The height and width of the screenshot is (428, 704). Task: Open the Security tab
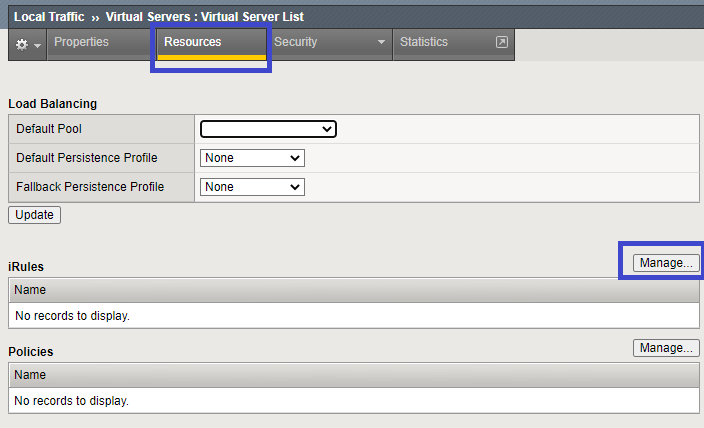coord(295,42)
